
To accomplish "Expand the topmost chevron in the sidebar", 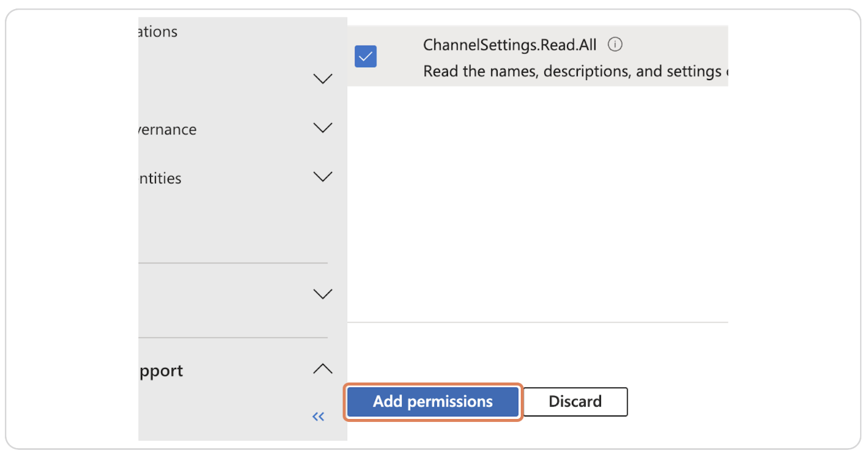I will point(322,78).
